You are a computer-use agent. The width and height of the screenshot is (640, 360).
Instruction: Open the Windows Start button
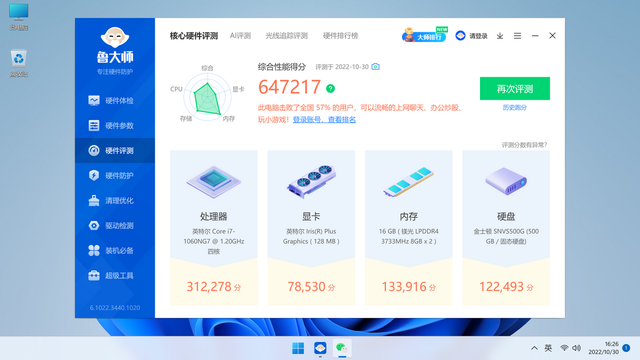click(298, 348)
